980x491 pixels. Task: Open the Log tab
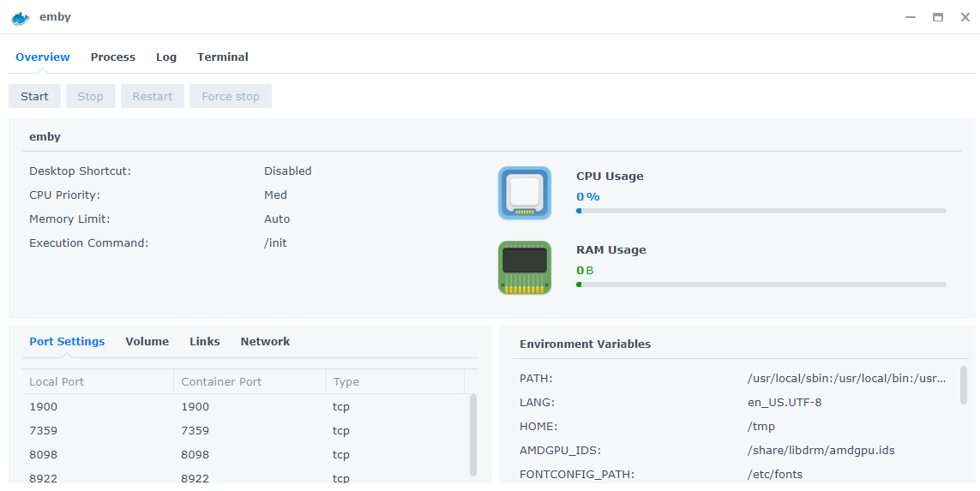pyautogui.click(x=166, y=57)
